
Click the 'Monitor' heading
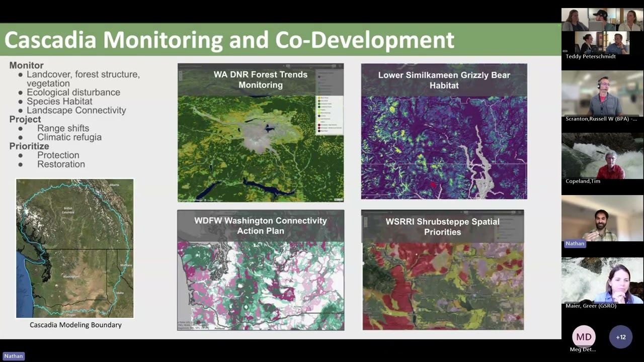click(26, 65)
